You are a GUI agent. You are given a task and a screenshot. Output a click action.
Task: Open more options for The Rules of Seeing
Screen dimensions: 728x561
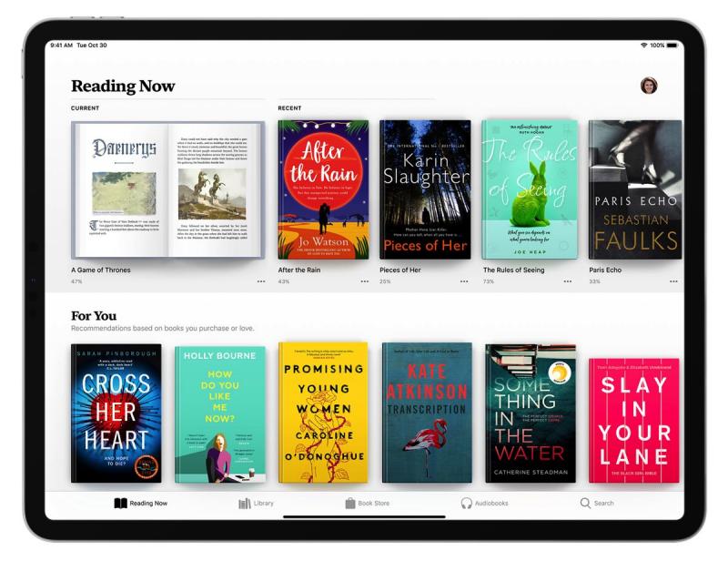pyautogui.click(x=568, y=281)
